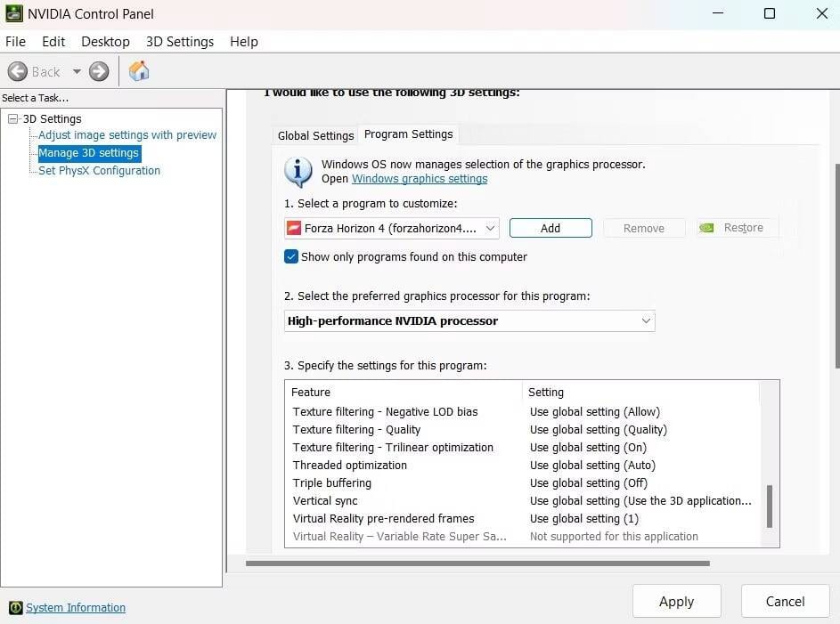Viewport: 840px width, 624px height.
Task: Open the Windows graphics settings link
Action: 420,179
